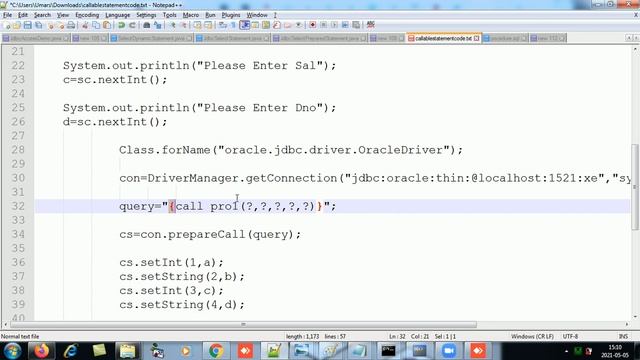This screenshot has width=640, height=360.
Task: Click the Save All toolbar icon
Action: (x=39, y=25)
